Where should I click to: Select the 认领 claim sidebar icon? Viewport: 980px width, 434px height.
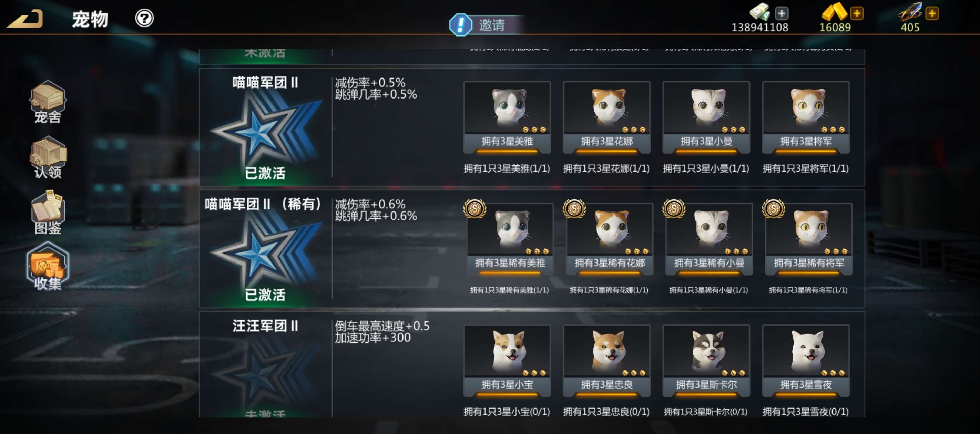click(48, 157)
